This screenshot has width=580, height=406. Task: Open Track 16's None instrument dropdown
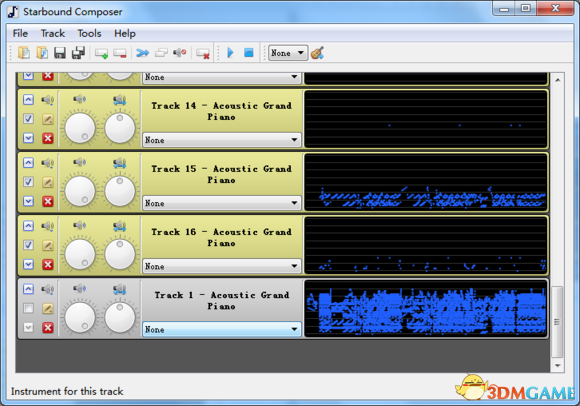coord(222,267)
